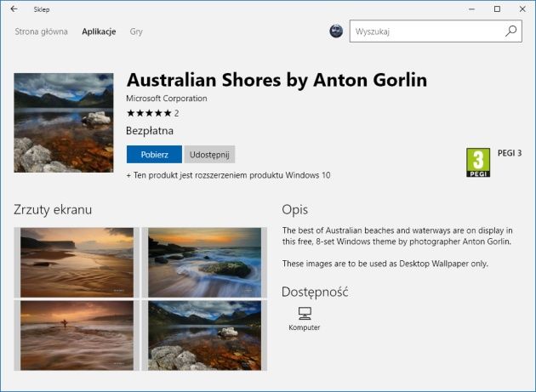The height and width of the screenshot is (392, 536).
Task: Maximize the Sklep window
Action: pyautogui.click(x=497, y=9)
